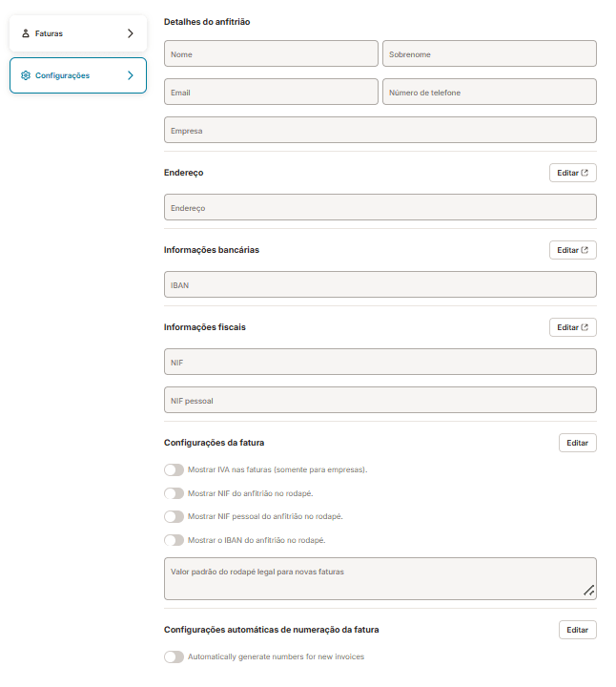Enable Mostrar IVA nas faturas toggle
Image resolution: width=616 pixels, height=687 pixels.
coord(174,470)
